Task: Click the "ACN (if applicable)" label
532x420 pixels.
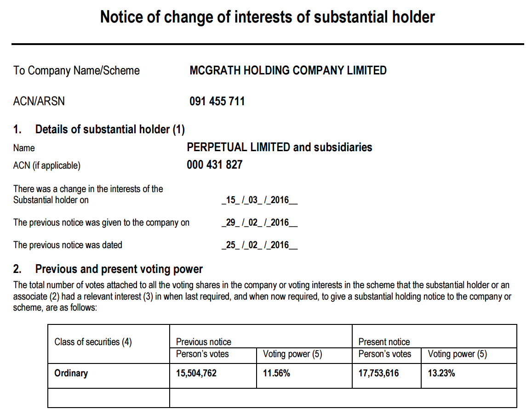Action: point(46,165)
